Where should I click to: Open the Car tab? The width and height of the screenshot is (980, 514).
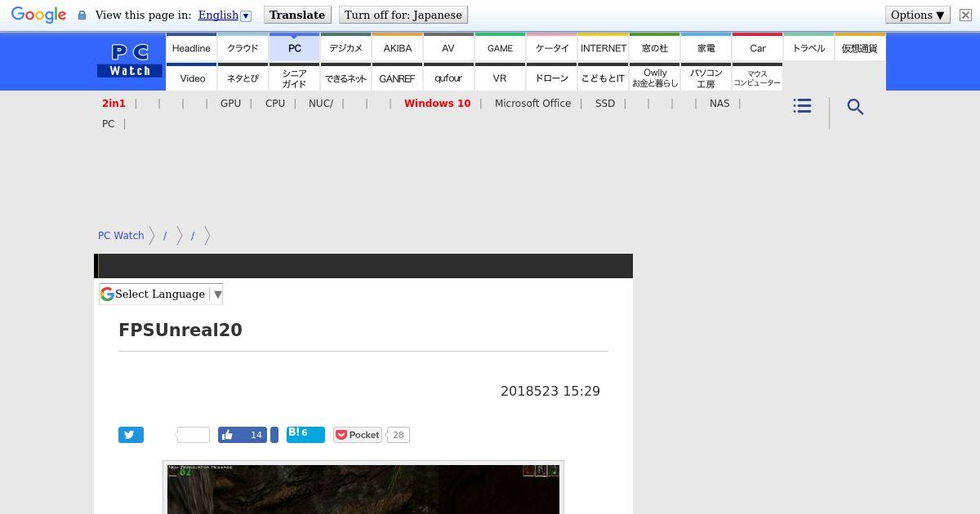pyautogui.click(x=757, y=48)
